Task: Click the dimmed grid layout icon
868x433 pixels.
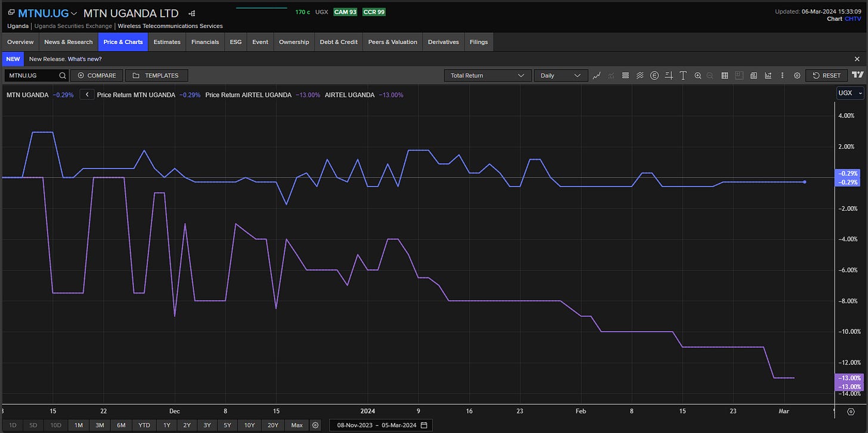Action: pyautogui.click(x=739, y=76)
